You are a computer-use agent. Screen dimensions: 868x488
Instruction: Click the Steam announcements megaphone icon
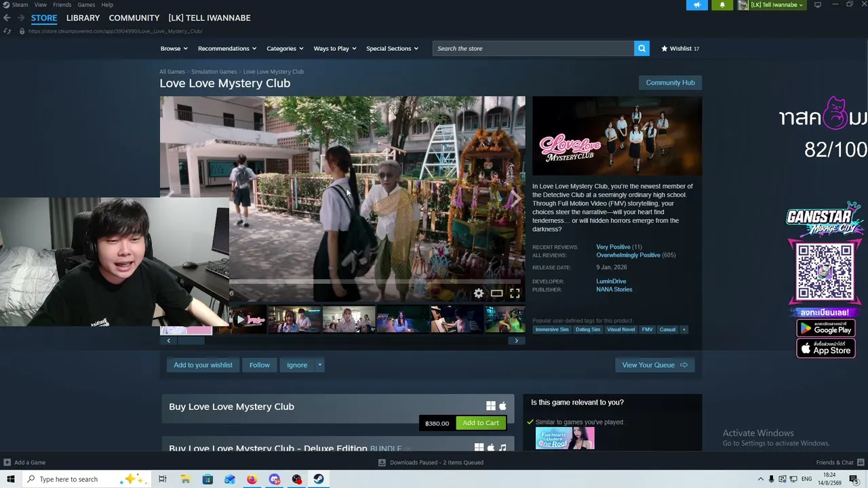pos(696,5)
